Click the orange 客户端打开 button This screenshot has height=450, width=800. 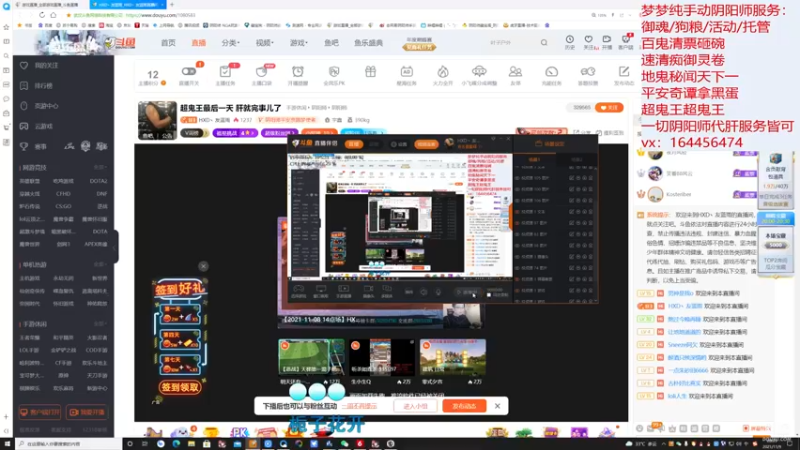pos(40,412)
